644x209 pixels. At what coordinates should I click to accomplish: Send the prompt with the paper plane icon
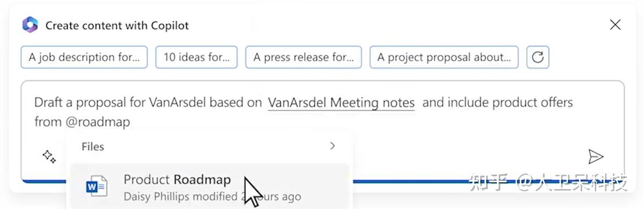click(x=595, y=156)
